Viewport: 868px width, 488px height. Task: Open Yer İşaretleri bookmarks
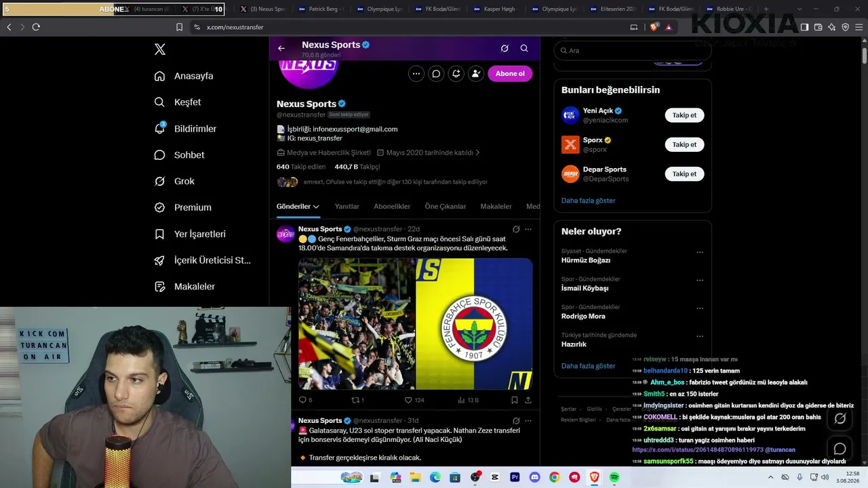tap(190, 234)
